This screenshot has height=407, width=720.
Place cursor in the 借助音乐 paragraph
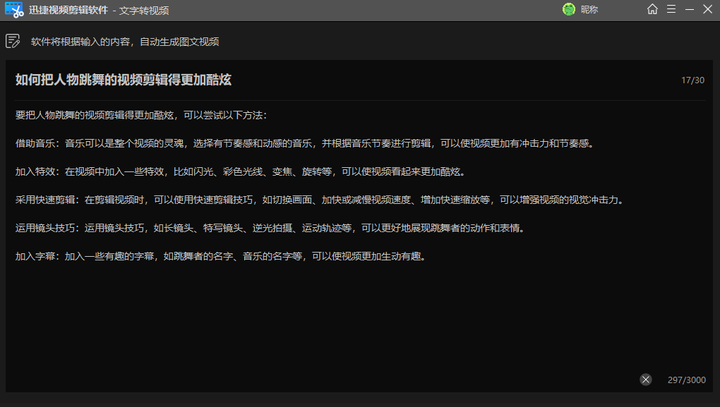[x=300, y=143]
